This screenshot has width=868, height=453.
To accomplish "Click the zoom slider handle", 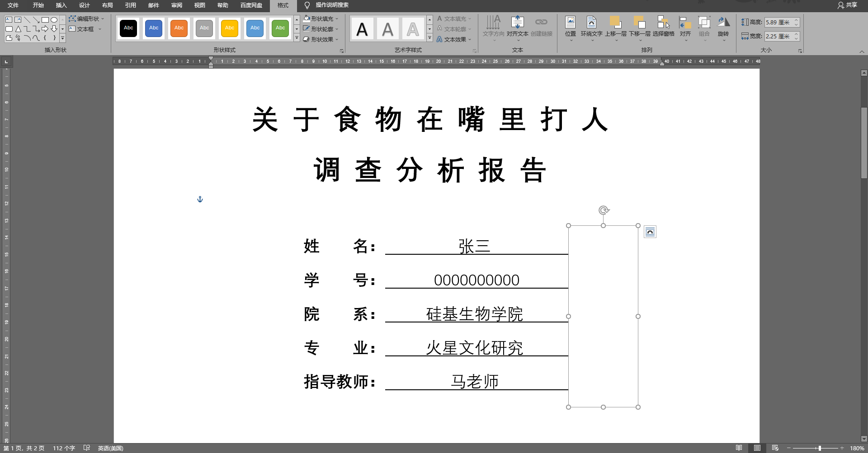I will (820, 448).
